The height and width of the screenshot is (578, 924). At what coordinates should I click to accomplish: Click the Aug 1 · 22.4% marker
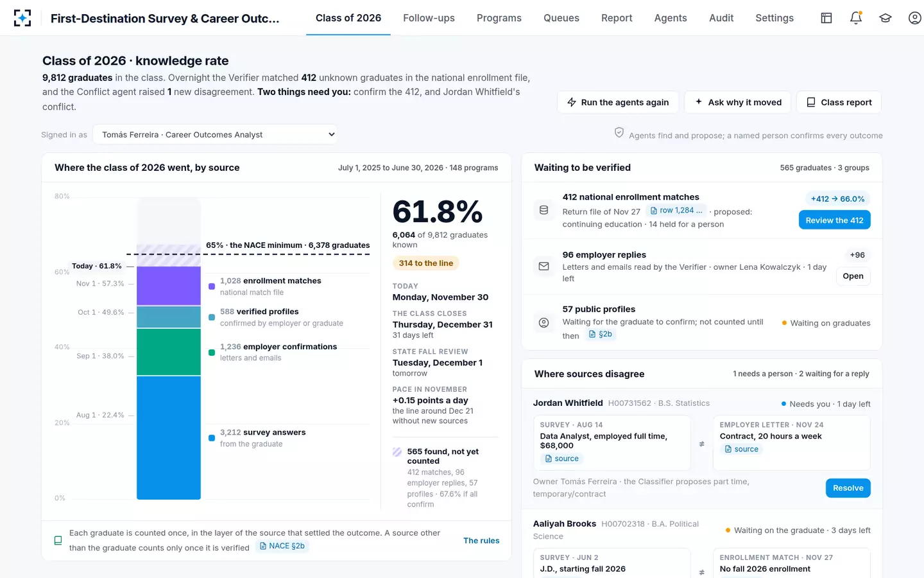(100, 415)
